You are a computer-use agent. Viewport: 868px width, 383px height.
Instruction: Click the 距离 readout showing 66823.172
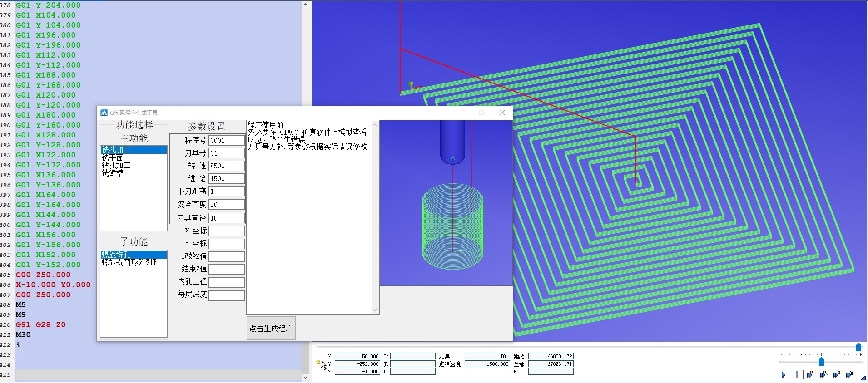[551, 356]
